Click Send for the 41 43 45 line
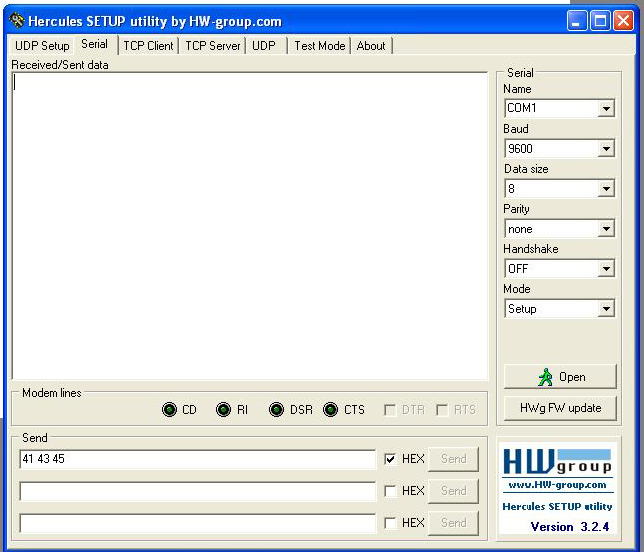The height and width of the screenshot is (552, 644). (453, 459)
